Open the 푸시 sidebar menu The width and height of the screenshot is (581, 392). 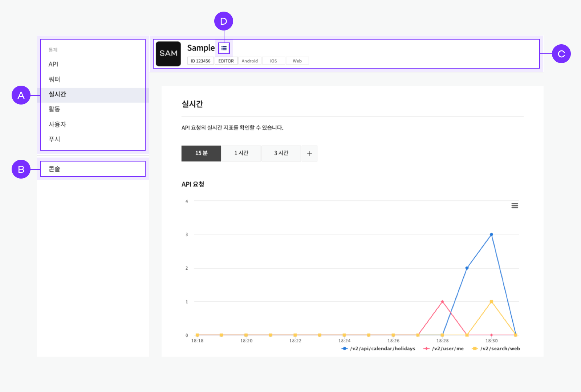93,139
